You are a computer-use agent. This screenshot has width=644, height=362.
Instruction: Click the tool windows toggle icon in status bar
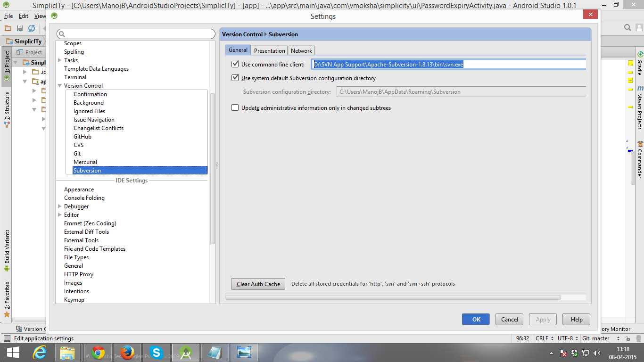tap(7, 338)
